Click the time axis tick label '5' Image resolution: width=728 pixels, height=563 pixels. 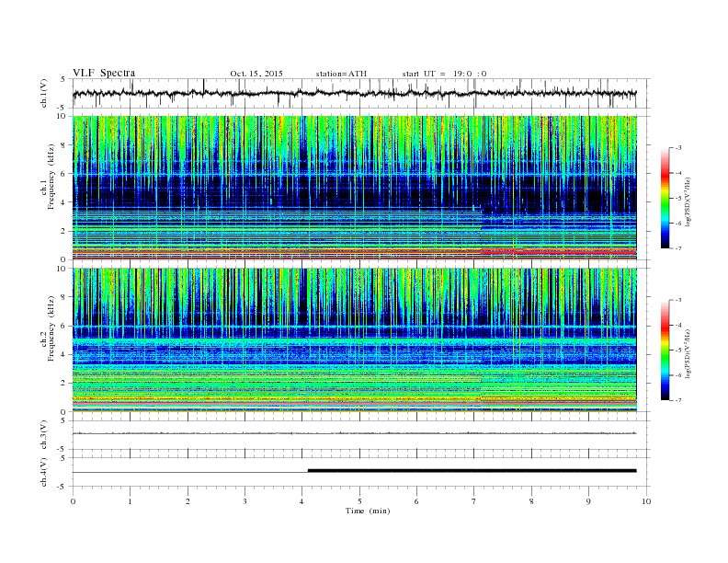coord(359,501)
